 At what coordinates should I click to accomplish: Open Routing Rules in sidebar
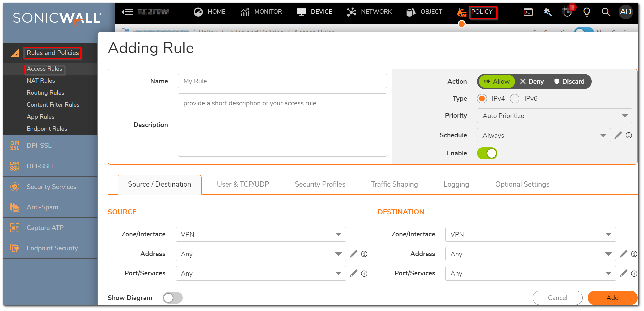click(45, 93)
